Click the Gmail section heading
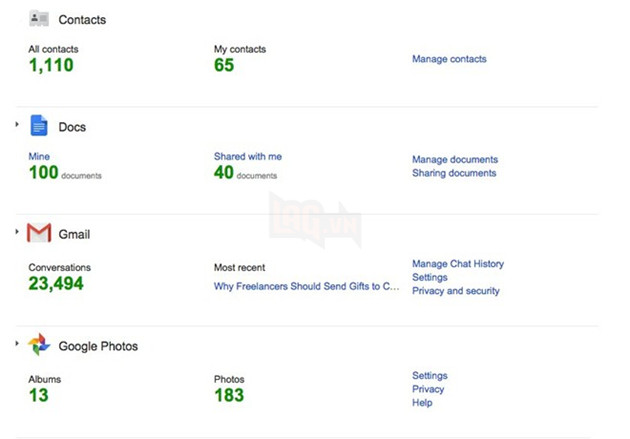This screenshot has height=439, width=630. point(74,235)
